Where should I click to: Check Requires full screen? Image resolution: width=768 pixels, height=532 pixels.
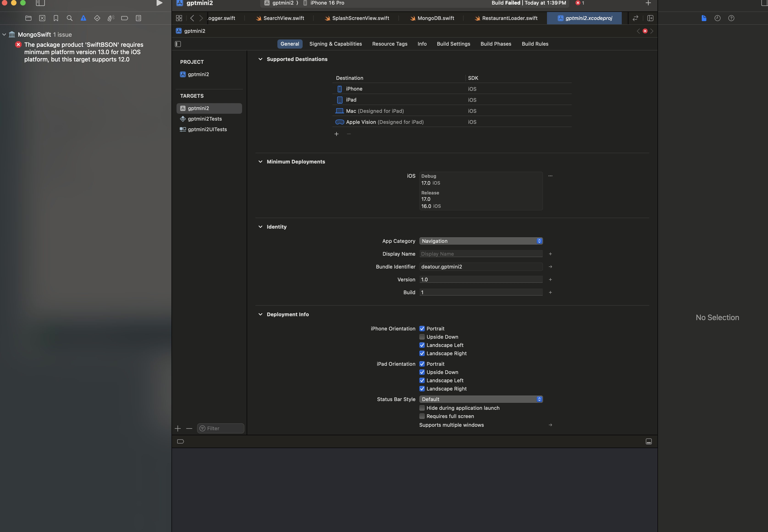(422, 416)
